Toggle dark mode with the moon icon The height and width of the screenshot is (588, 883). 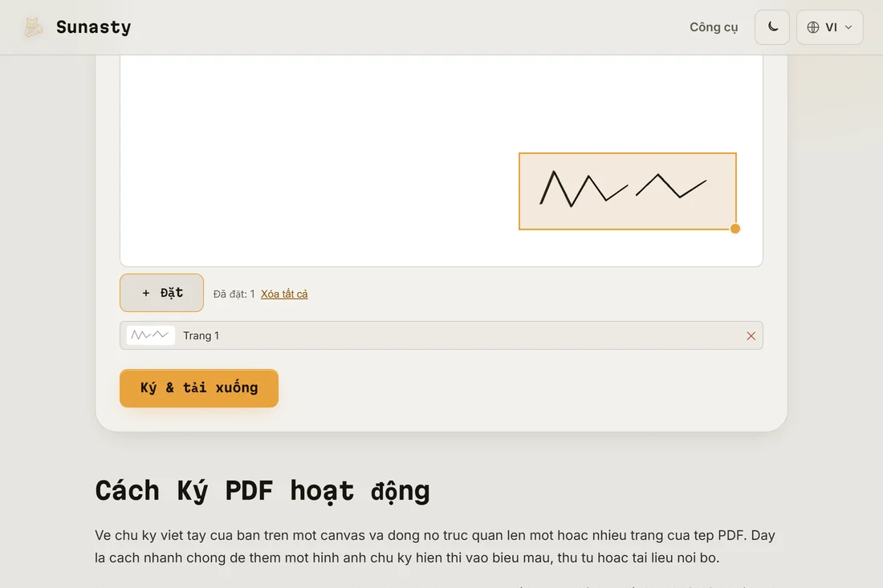(772, 27)
